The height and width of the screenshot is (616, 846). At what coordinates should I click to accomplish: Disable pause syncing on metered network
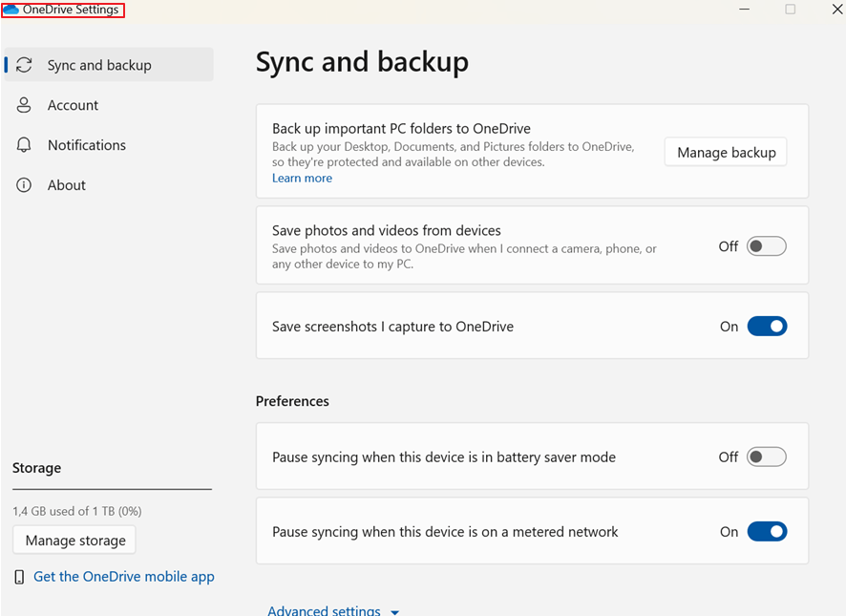coord(767,532)
